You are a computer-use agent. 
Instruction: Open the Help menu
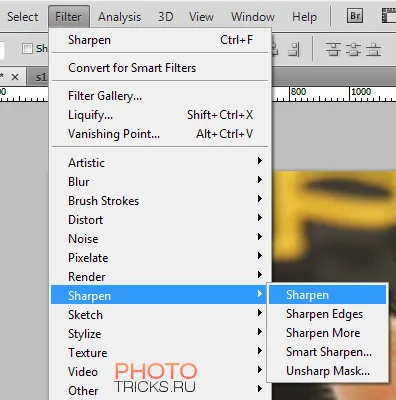[x=304, y=17]
